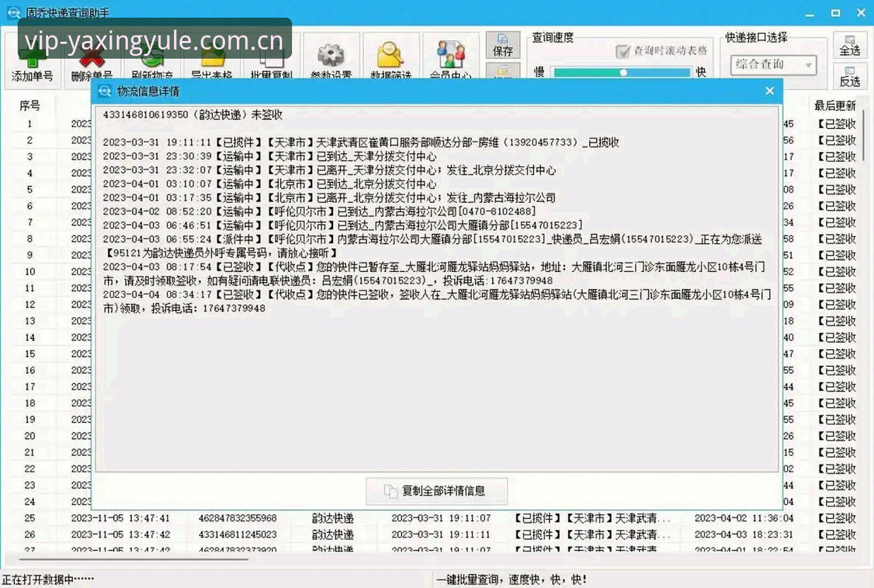Click 复制全部详情信息 button
Viewport: 874px width, 588px height.
(x=436, y=490)
